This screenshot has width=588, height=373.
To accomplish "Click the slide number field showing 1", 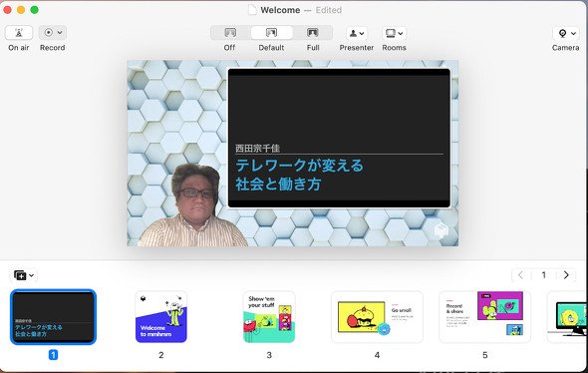I will pos(544,275).
